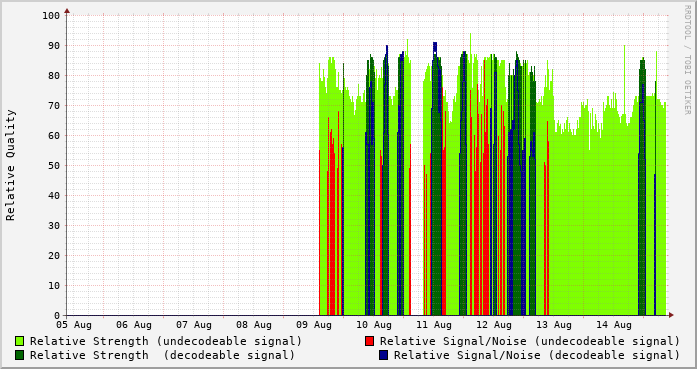Select the Relative Signal/Noise (undecodeable signal) legend text
Screen dimensions: 697x369
pos(530,341)
